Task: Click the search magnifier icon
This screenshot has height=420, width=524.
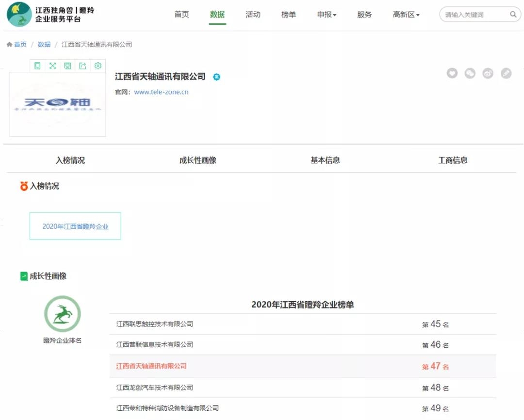Action: [513, 15]
